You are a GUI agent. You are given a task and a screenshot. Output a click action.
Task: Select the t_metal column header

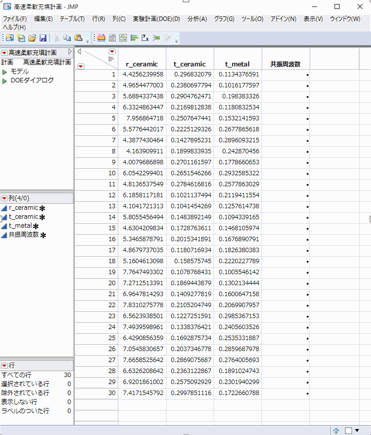click(x=238, y=64)
